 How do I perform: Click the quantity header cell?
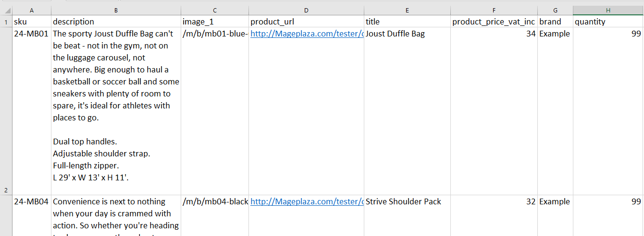(x=608, y=22)
